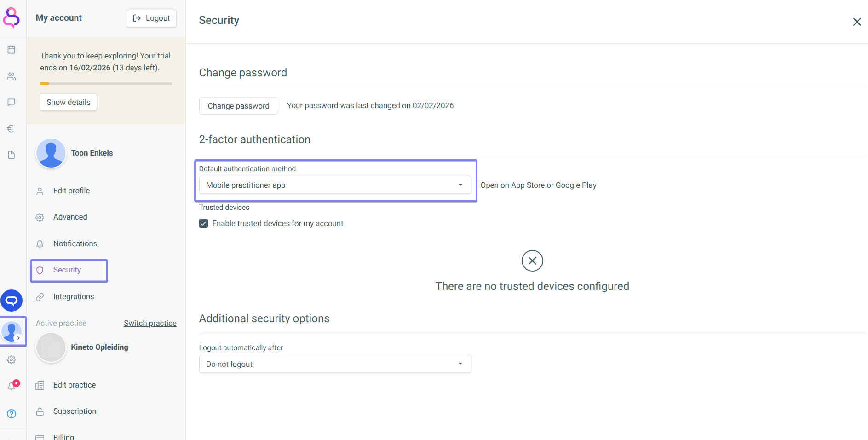Open the notifications bell with red badge
Screen dimensions: 868x440
pyautogui.click(x=12, y=386)
